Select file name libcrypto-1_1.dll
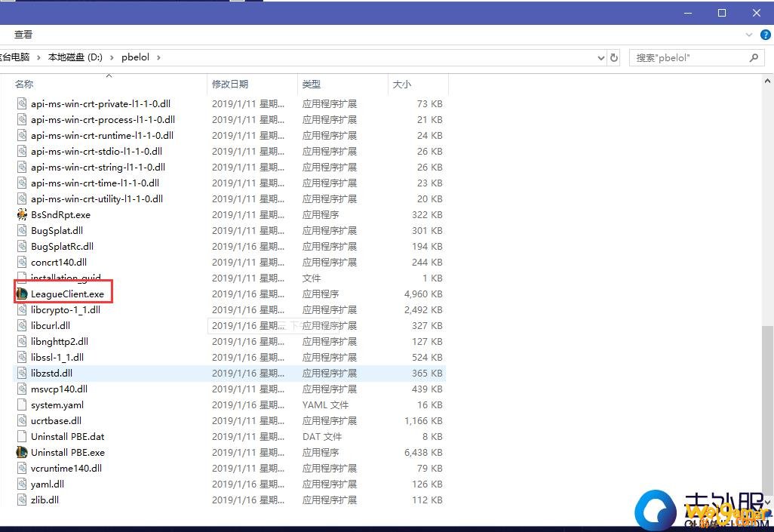Screen dimensions: 774x532 [x=65, y=309]
